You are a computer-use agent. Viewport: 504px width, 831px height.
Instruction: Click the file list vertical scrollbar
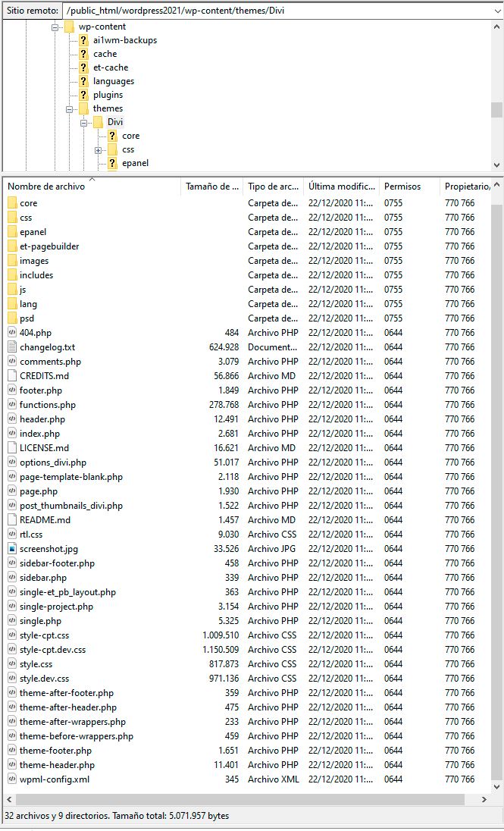[496, 493]
